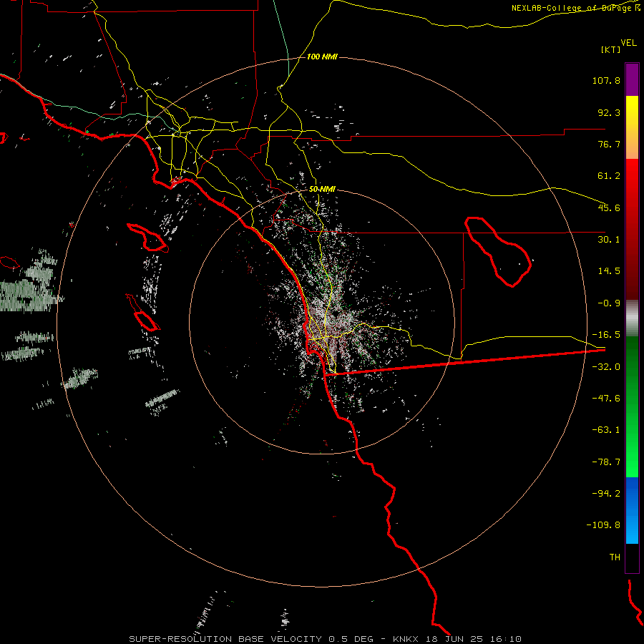This screenshot has width=644, height=644.
Task: Click the -47.6 legend value
Action: [x=606, y=399]
